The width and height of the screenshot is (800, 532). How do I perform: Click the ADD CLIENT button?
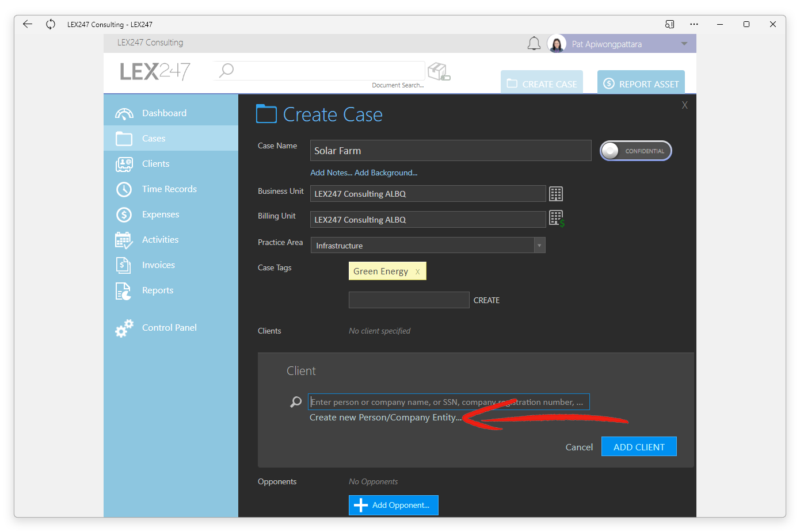[639, 447]
